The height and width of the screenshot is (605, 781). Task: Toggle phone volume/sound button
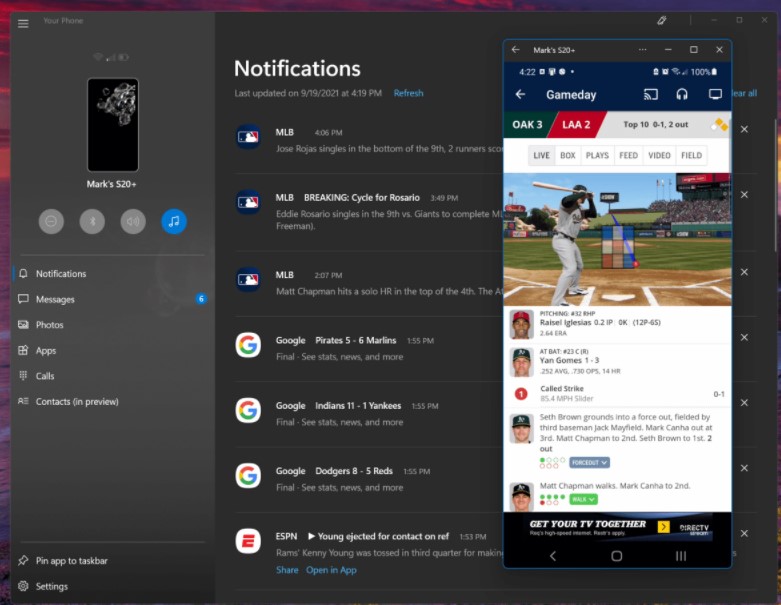click(x=133, y=221)
